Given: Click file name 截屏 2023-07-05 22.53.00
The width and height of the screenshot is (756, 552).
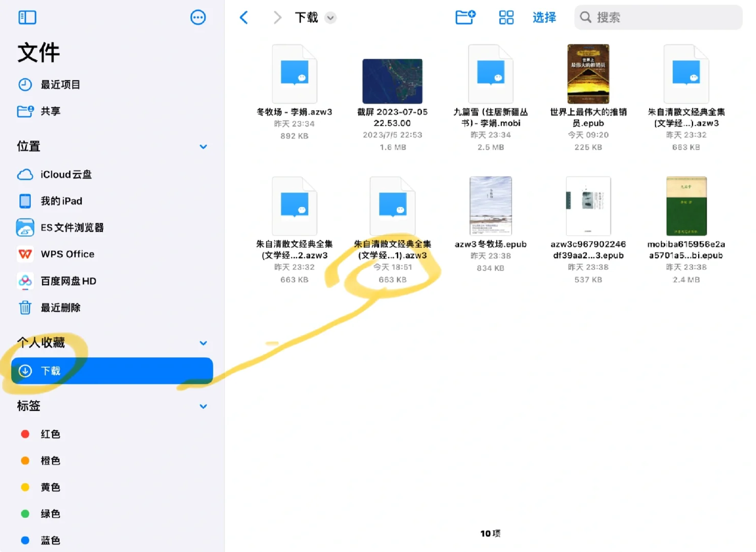Looking at the screenshot, I should (x=392, y=118).
